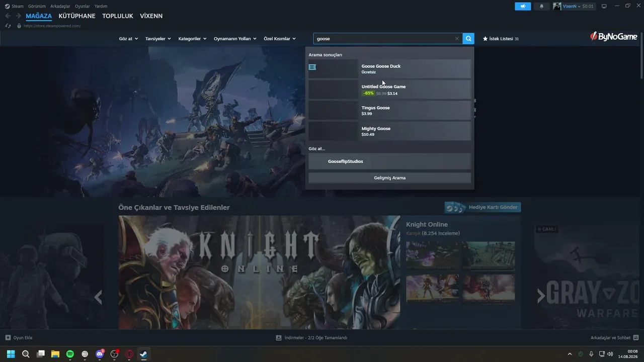Go back with the left arrow

(x=8, y=16)
